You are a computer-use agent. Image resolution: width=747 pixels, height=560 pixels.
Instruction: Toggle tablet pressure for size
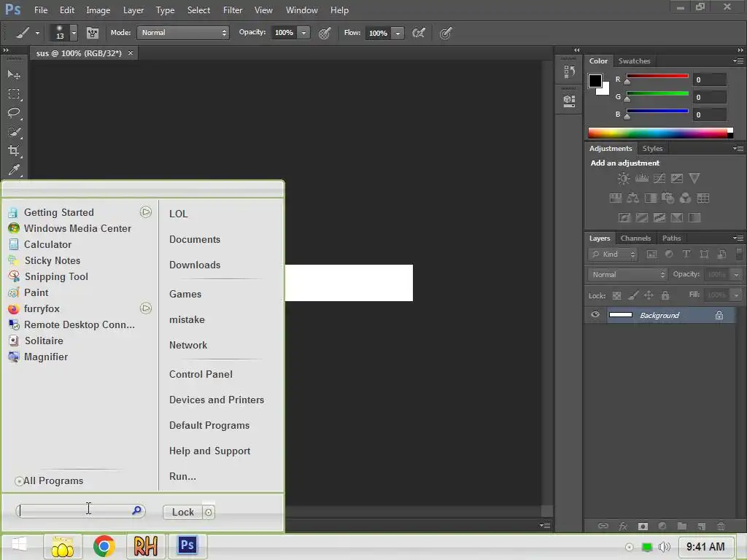(x=446, y=33)
